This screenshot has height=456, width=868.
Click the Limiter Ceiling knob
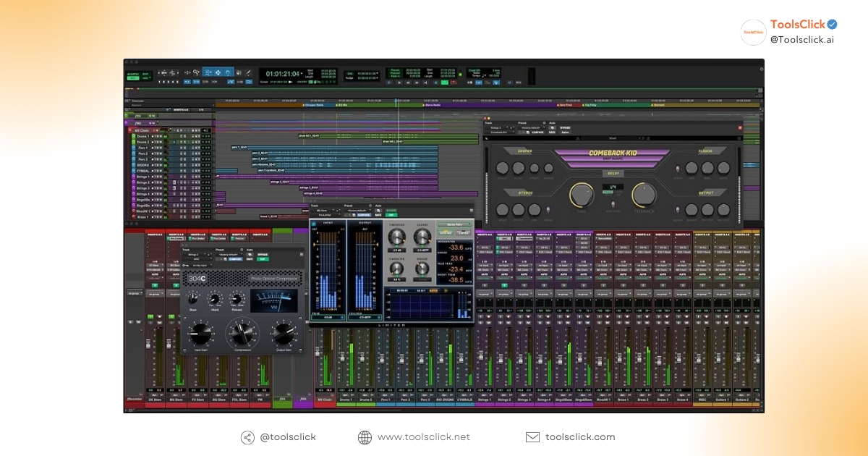point(422,237)
